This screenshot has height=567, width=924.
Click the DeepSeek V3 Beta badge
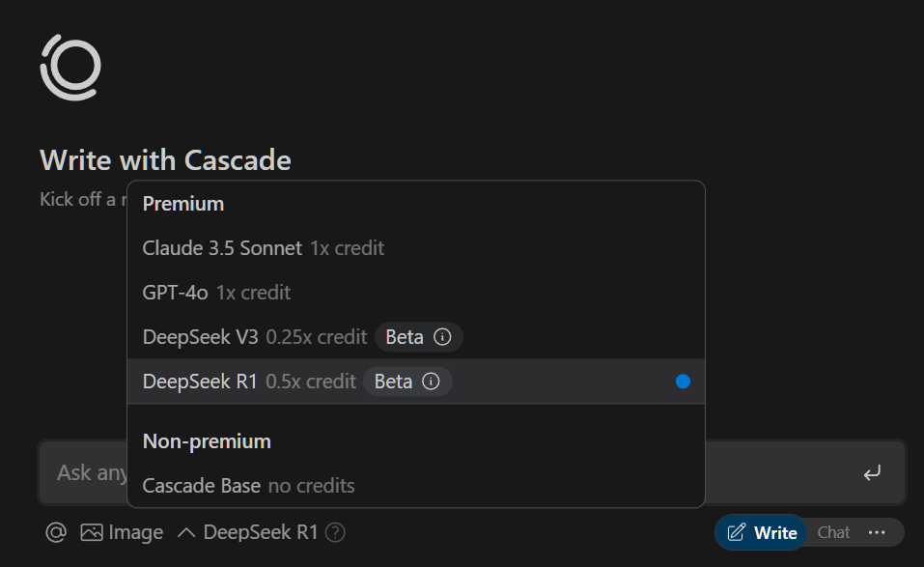click(418, 336)
